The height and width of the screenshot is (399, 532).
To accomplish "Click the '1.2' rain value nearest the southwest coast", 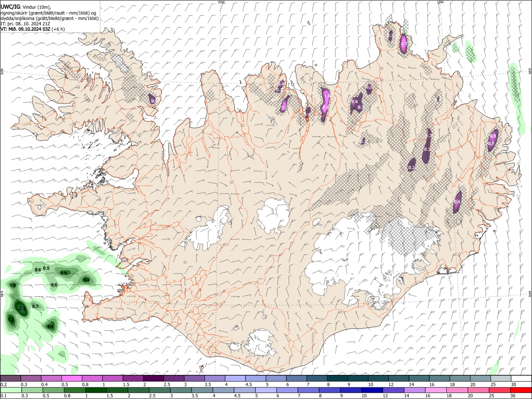I will coord(86,280).
